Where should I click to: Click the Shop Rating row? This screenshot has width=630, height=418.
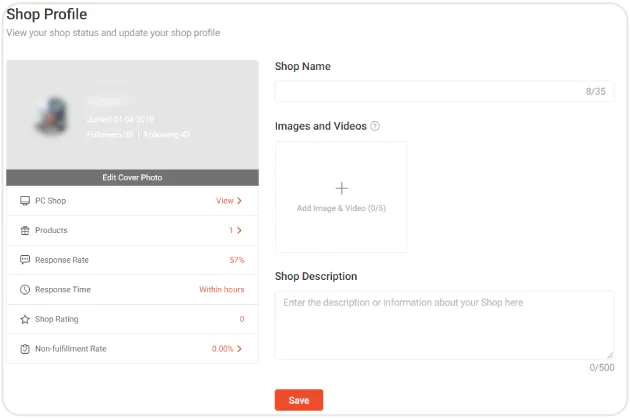132,320
